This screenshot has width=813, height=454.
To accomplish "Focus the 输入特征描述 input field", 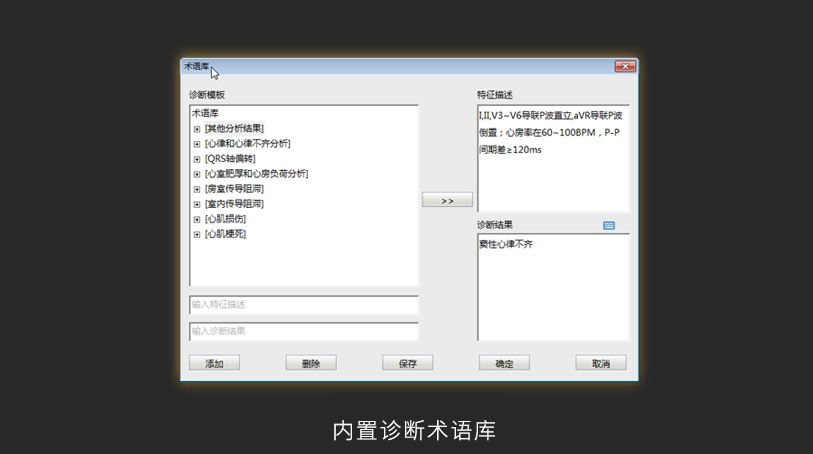I will click(x=304, y=305).
